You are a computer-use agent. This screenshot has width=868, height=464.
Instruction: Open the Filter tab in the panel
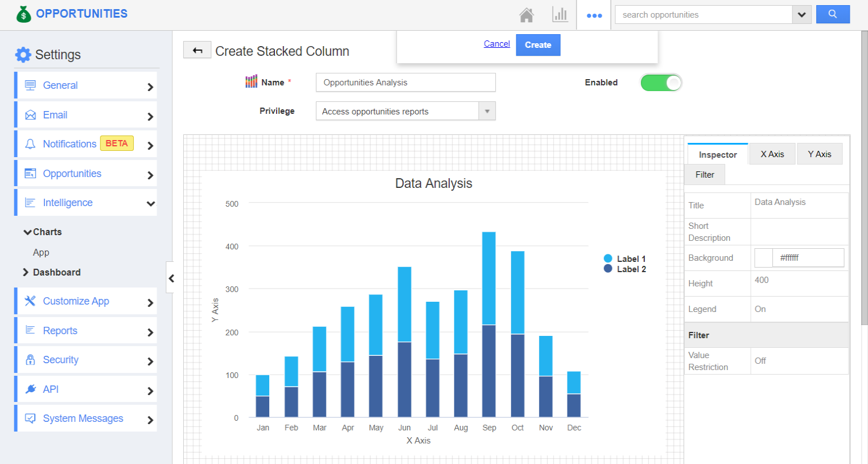(x=704, y=175)
